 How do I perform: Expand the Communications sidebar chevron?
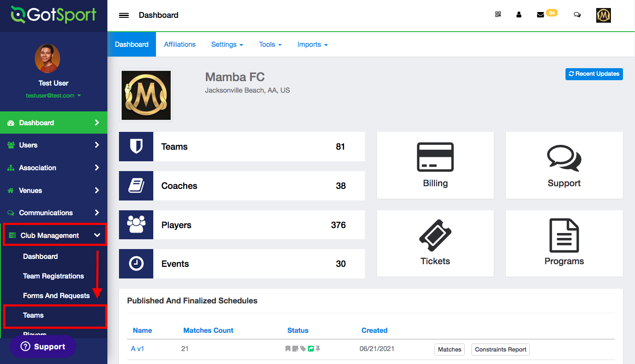pos(97,213)
